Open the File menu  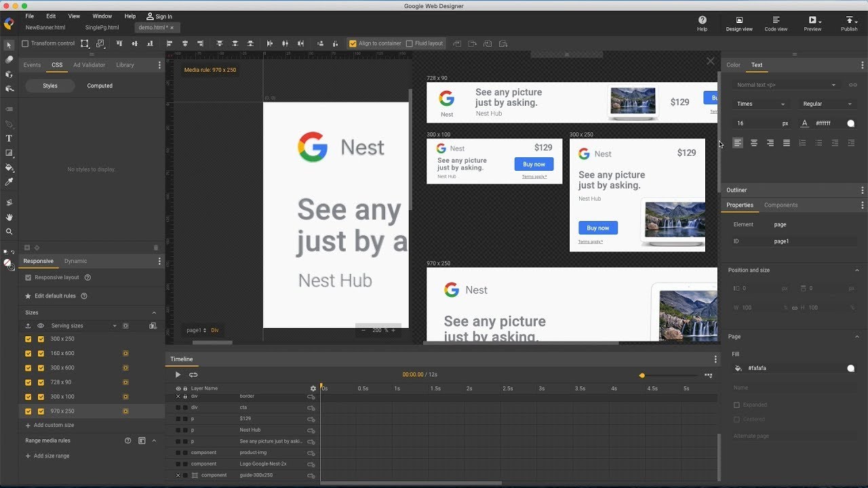coord(30,16)
